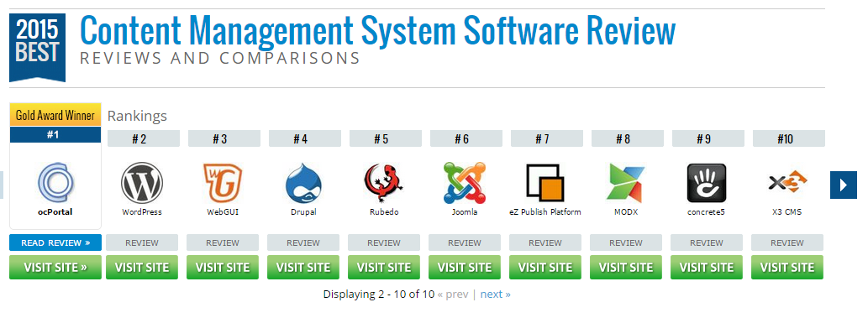Click the WebGUI logo icon
This screenshot has width=868, height=318.
[x=223, y=183]
